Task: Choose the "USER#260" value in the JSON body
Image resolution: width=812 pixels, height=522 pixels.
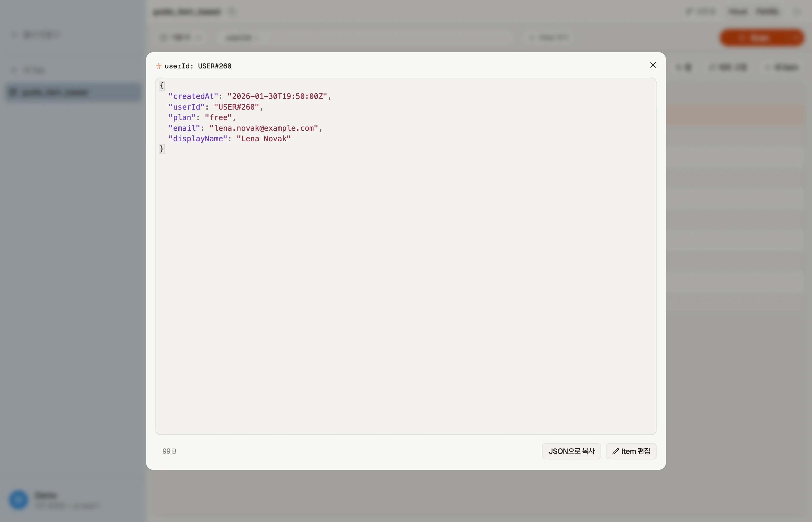Action: point(236,107)
